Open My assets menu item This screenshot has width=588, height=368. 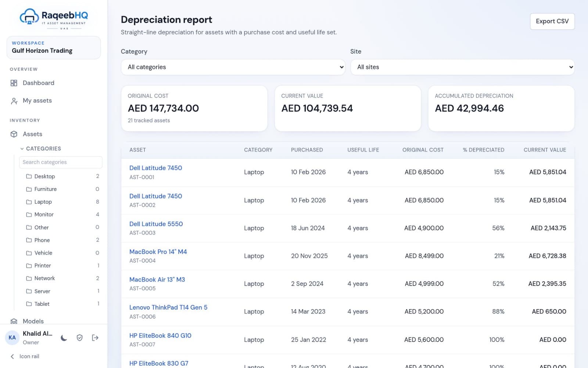point(54,101)
